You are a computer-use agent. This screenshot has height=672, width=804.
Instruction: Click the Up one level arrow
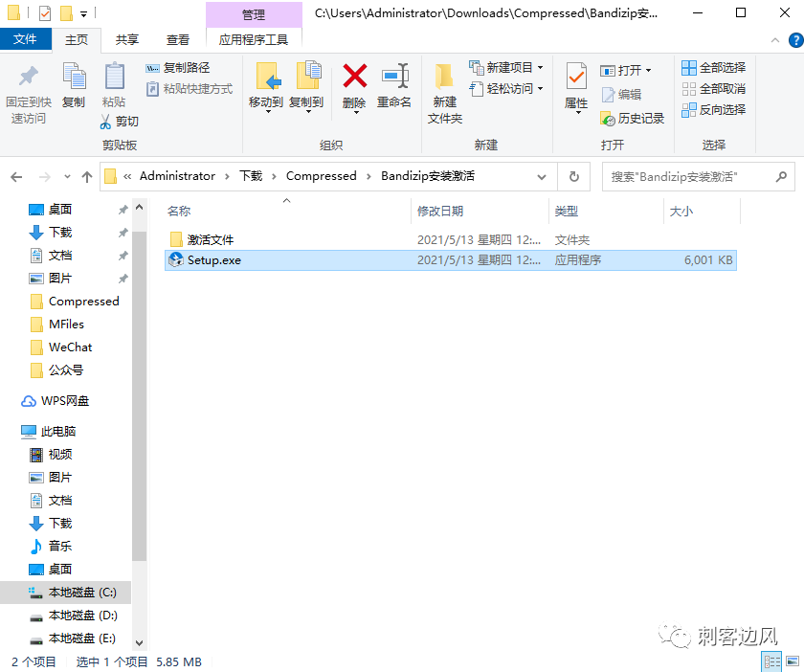click(87, 177)
